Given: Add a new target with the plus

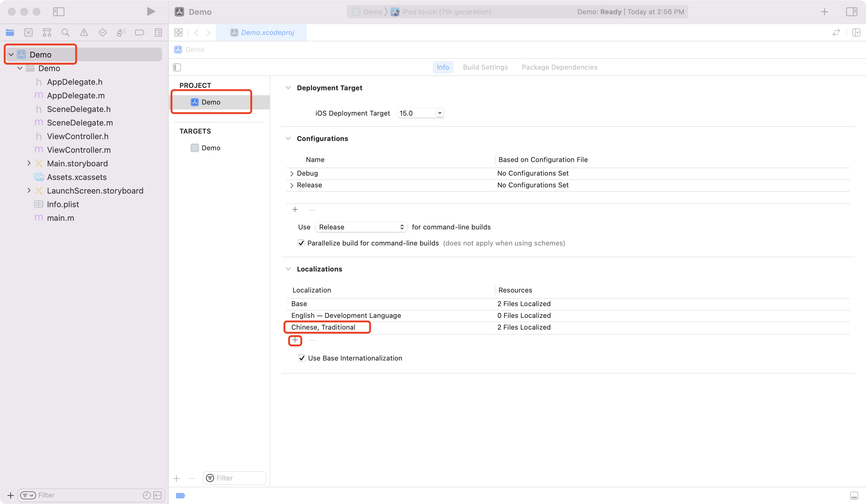Looking at the screenshot, I should click(x=177, y=478).
